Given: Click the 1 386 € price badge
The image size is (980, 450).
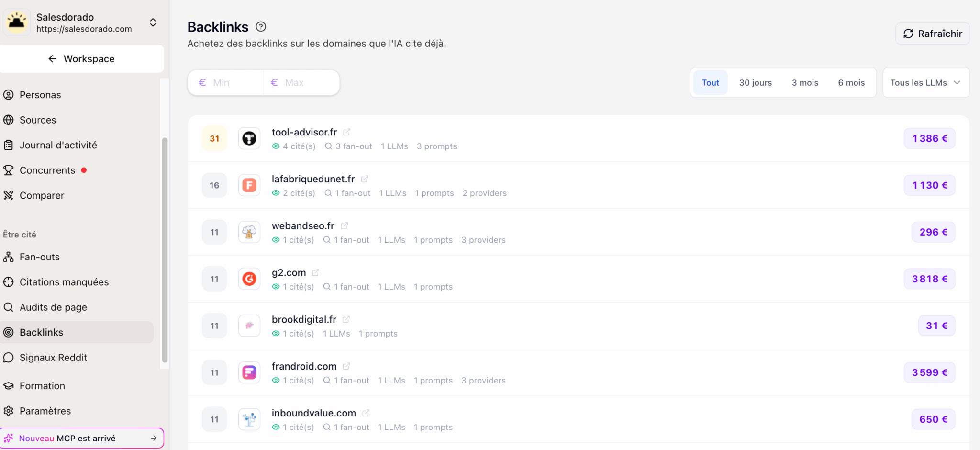Looking at the screenshot, I should click(930, 138).
